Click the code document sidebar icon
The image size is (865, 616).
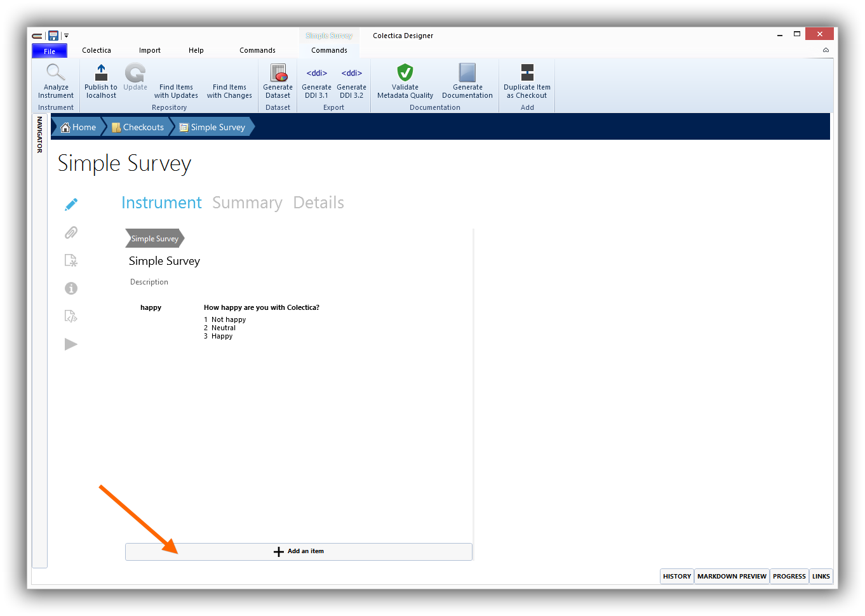(x=71, y=316)
